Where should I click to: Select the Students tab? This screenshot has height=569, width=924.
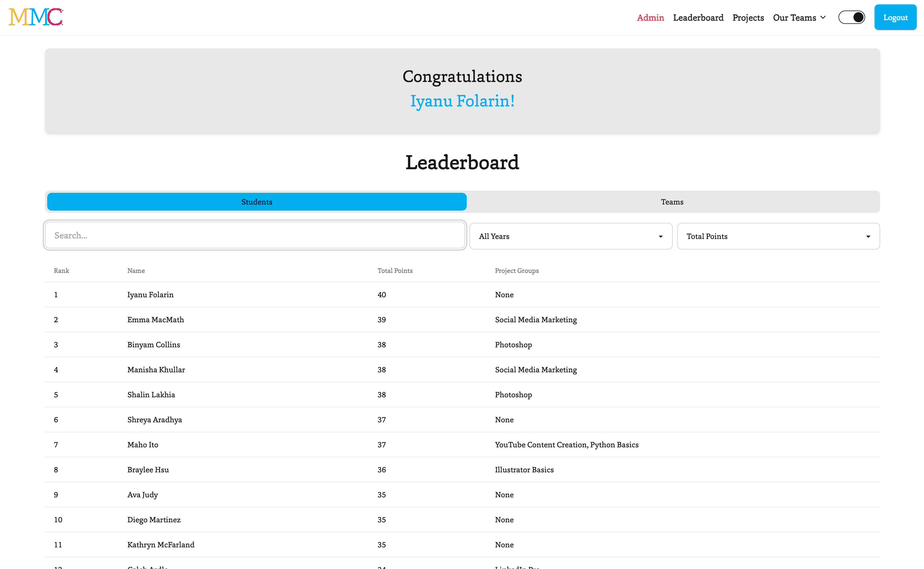257,202
